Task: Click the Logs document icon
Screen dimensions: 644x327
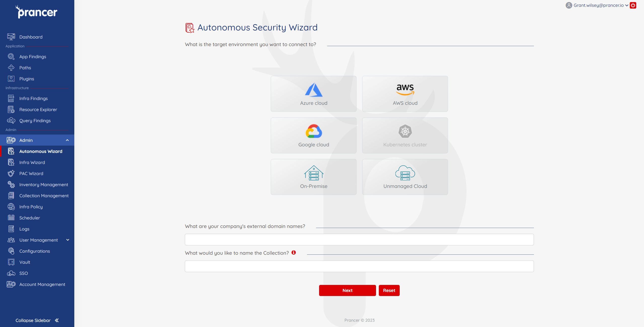Action: pyautogui.click(x=11, y=229)
